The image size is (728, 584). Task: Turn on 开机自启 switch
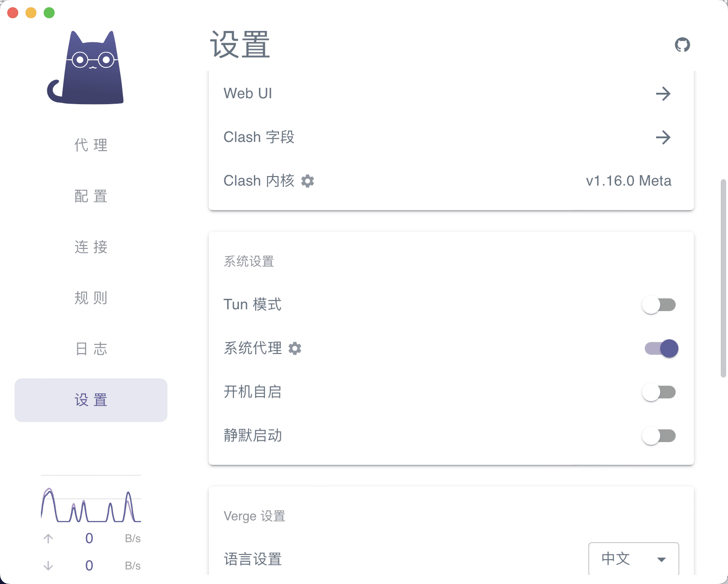(659, 392)
